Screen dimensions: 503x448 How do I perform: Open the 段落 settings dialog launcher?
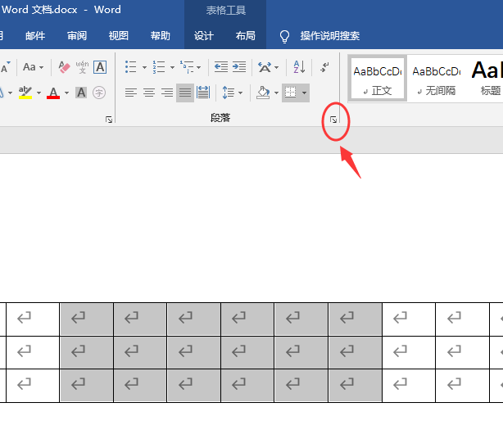[x=333, y=120]
